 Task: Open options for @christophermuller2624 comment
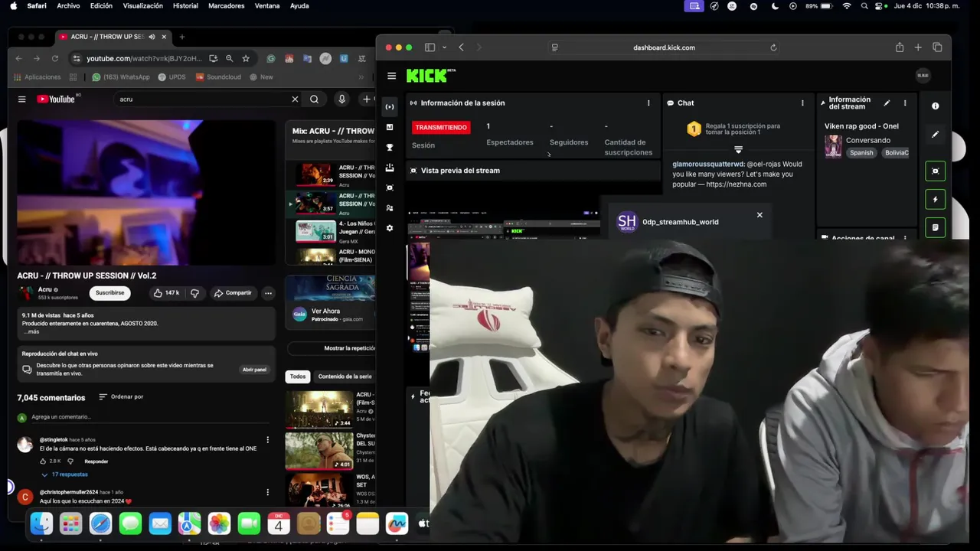coord(267,492)
